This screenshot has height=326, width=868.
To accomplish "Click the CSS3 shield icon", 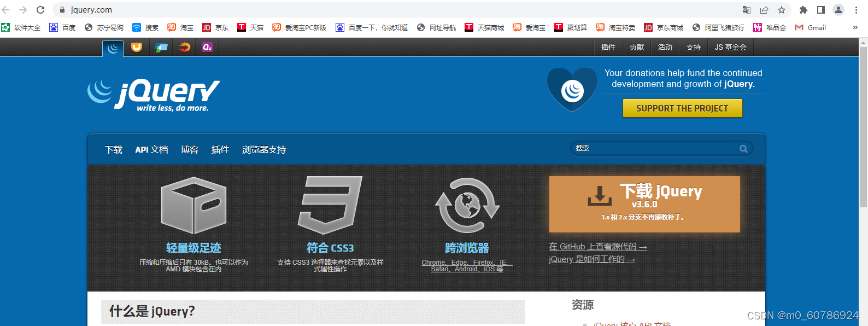I will 330,205.
